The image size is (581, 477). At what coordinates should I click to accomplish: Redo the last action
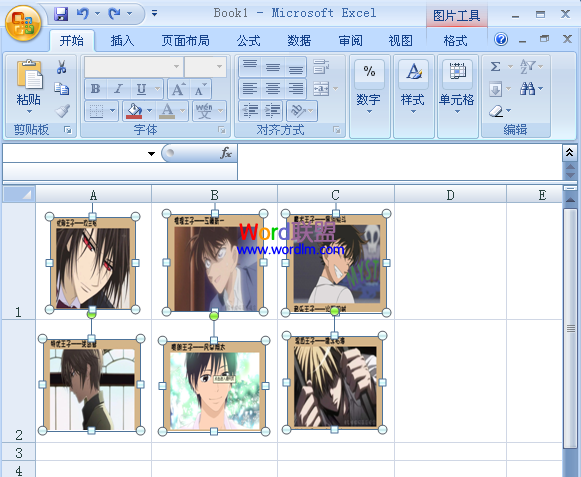[x=114, y=14]
